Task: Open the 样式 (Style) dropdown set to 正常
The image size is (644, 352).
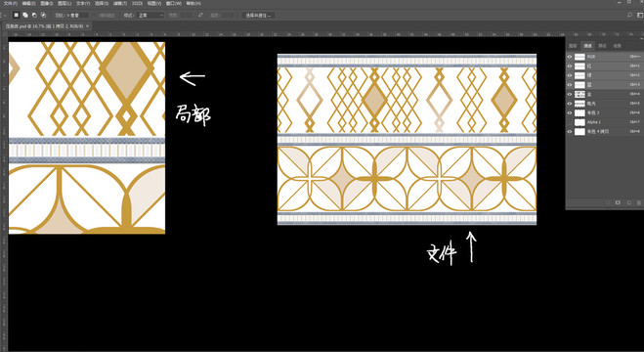Action: (x=150, y=16)
